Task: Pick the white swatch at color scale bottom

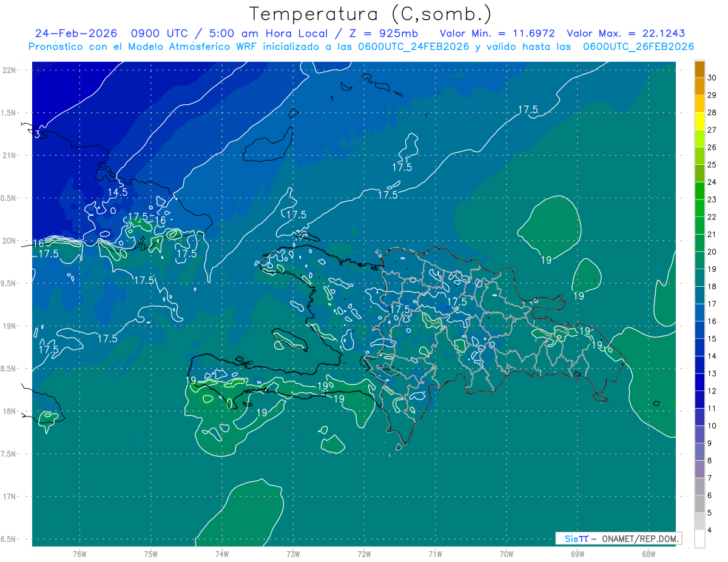Action: point(699,538)
